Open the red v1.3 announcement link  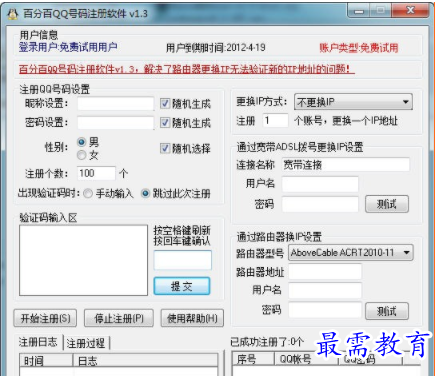click(x=187, y=69)
